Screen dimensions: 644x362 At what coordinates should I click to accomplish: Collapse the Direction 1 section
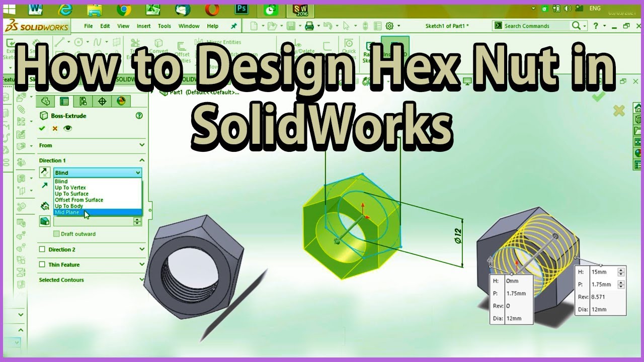point(142,160)
